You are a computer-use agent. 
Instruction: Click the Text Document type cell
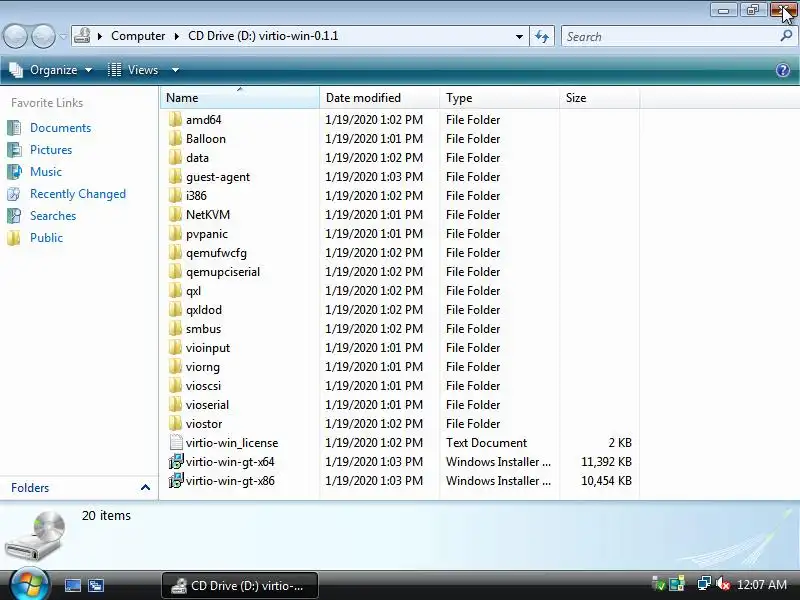click(x=486, y=443)
